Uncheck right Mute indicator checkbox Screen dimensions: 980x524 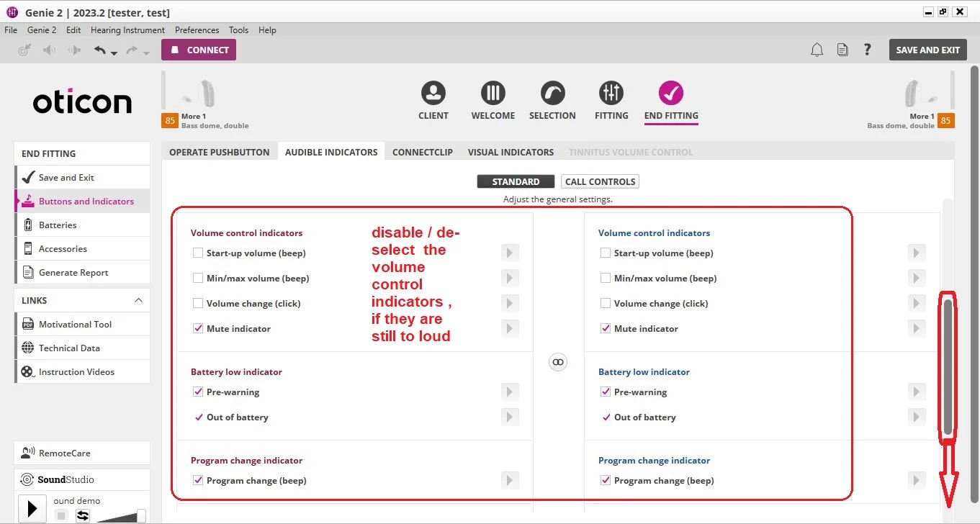(x=606, y=328)
